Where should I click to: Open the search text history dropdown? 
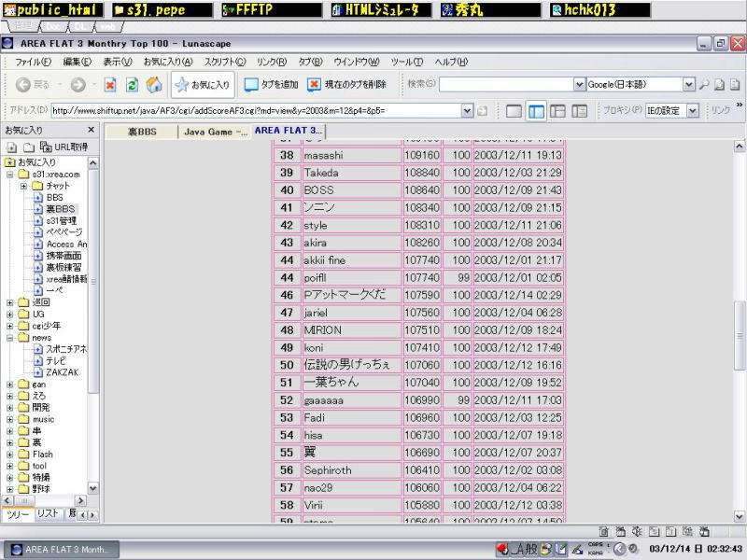point(579,85)
